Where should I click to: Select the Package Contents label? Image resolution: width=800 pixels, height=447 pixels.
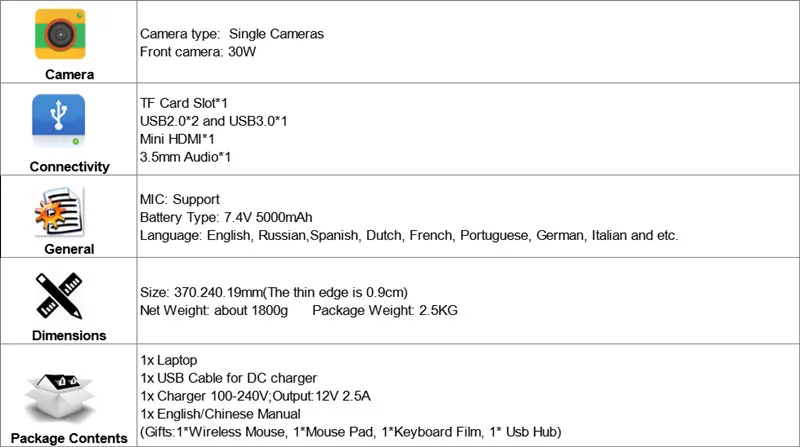click(69, 438)
